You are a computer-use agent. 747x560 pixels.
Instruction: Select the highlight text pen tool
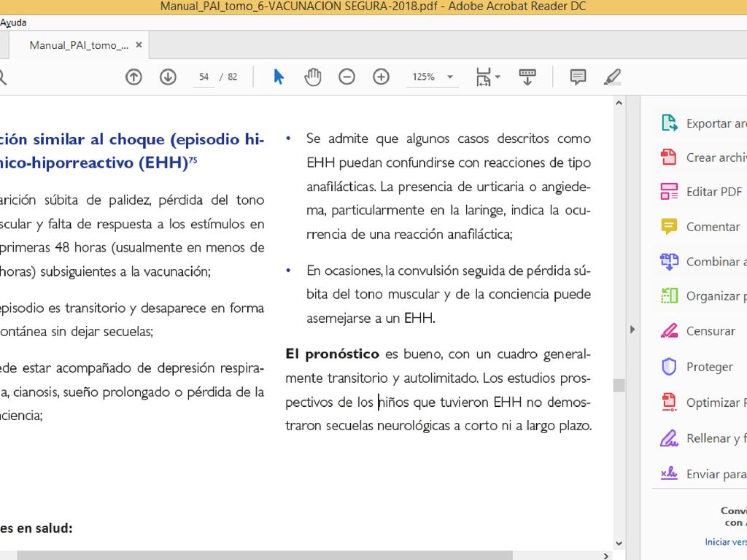coord(612,77)
